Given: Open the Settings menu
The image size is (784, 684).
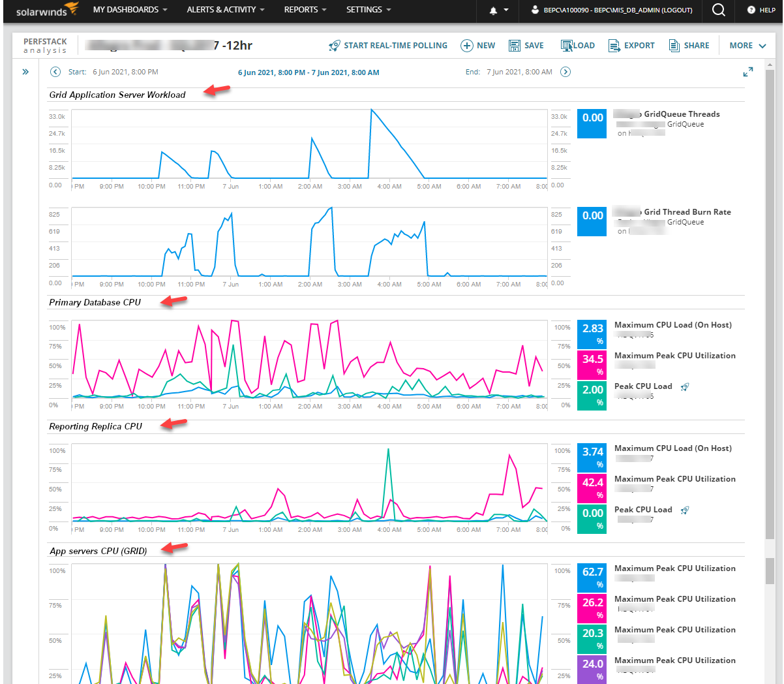Looking at the screenshot, I should 369,10.
